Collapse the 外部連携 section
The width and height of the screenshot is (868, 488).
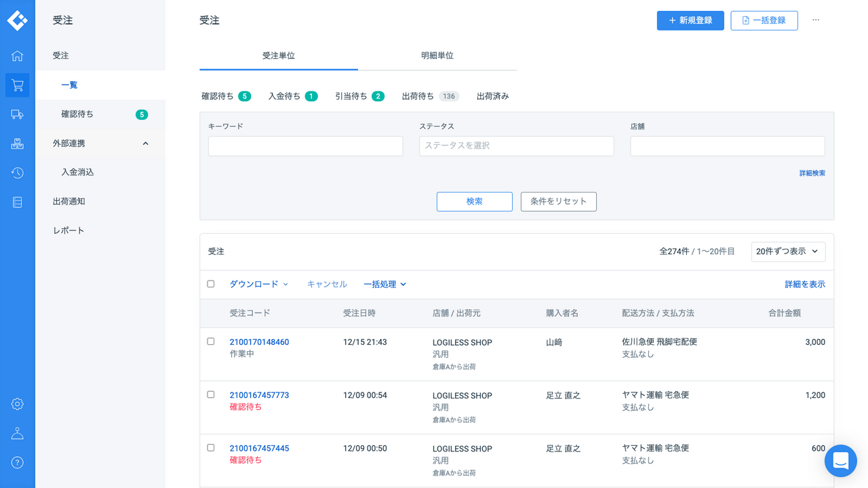click(144, 143)
